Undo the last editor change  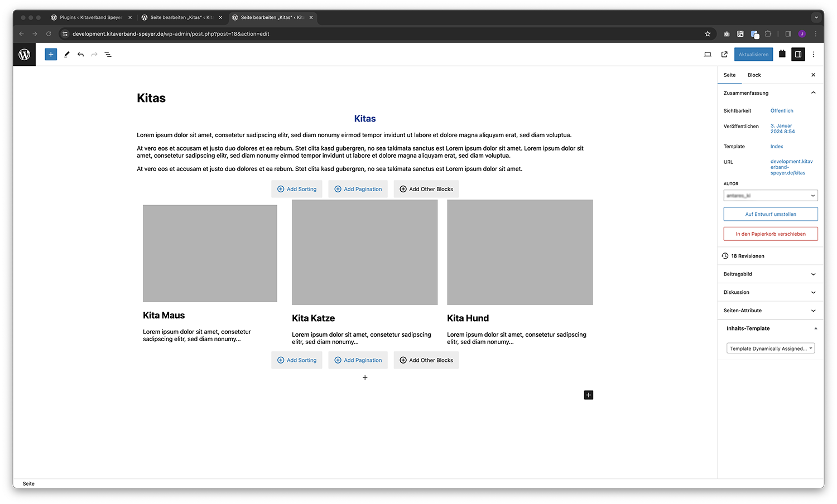pyautogui.click(x=80, y=55)
